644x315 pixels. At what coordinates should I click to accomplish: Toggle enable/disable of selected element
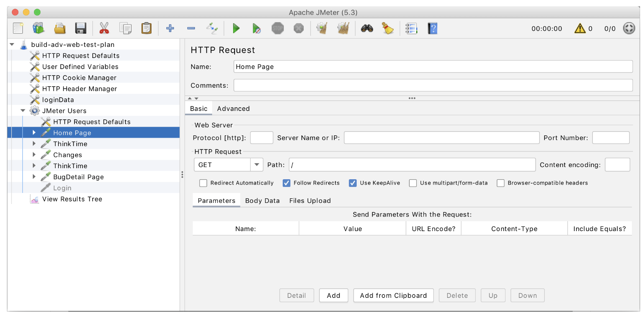[x=212, y=28]
